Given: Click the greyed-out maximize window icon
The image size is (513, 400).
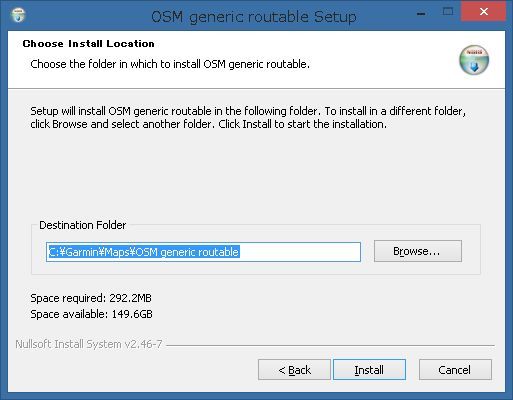Looking at the screenshot, I should tap(448, 12).
